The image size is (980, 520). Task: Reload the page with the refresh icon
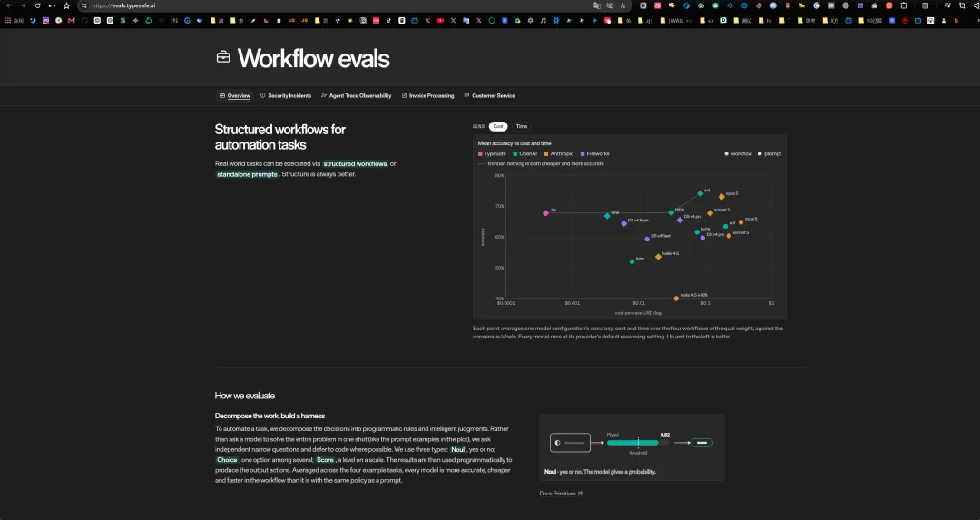pyautogui.click(x=37, y=5)
